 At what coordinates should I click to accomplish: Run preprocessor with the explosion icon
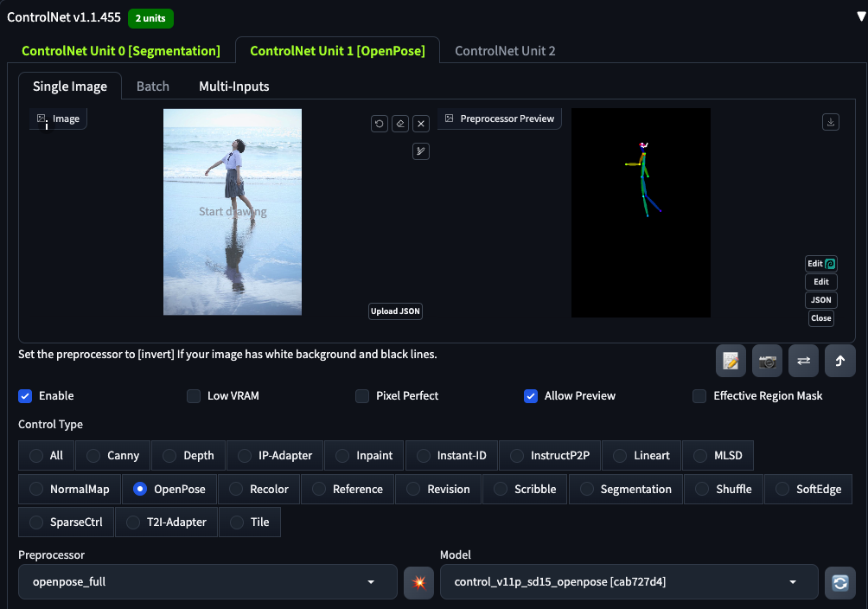coord(418,582)
